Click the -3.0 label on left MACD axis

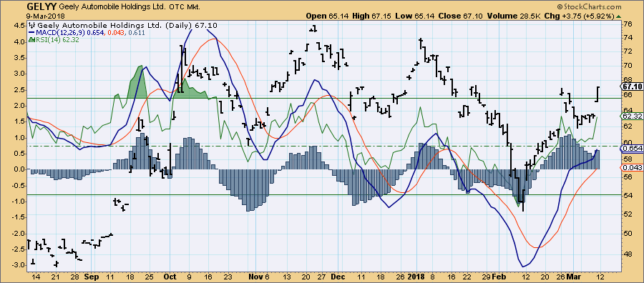point(18,265)
